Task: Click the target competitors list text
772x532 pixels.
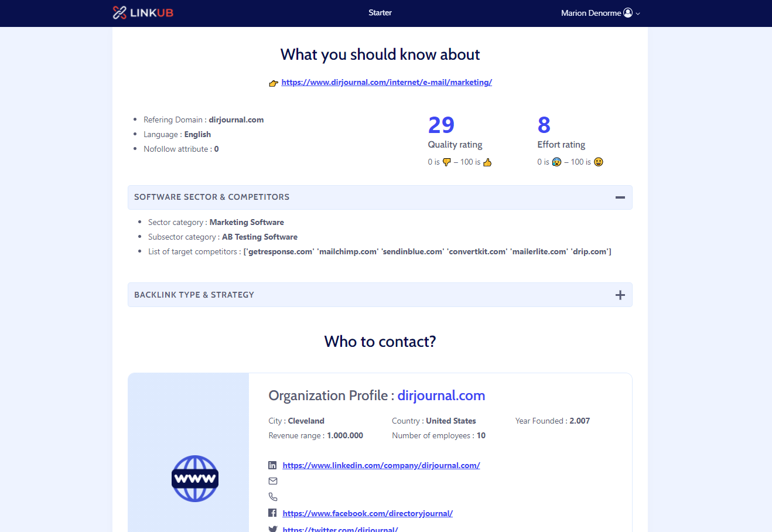Action: [428, 251]
